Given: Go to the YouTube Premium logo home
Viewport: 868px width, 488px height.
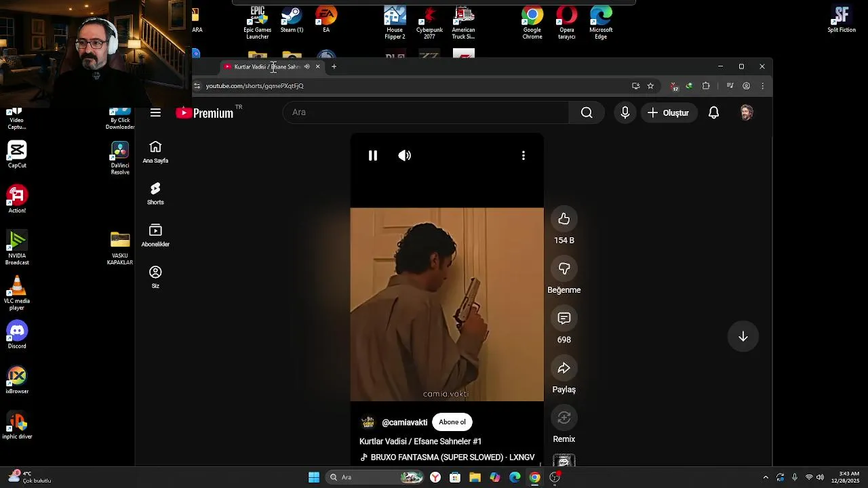Looking at the screenshot, I should (x=204, y=113).
